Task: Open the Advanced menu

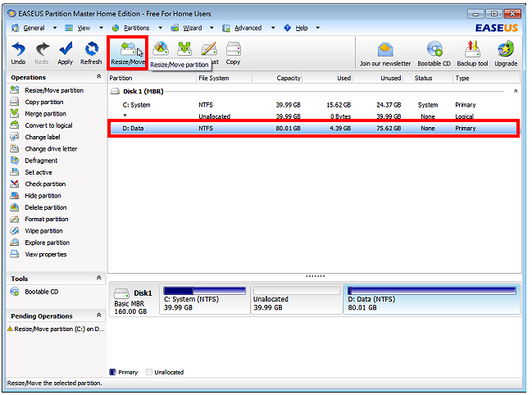Action: (248, 28)
